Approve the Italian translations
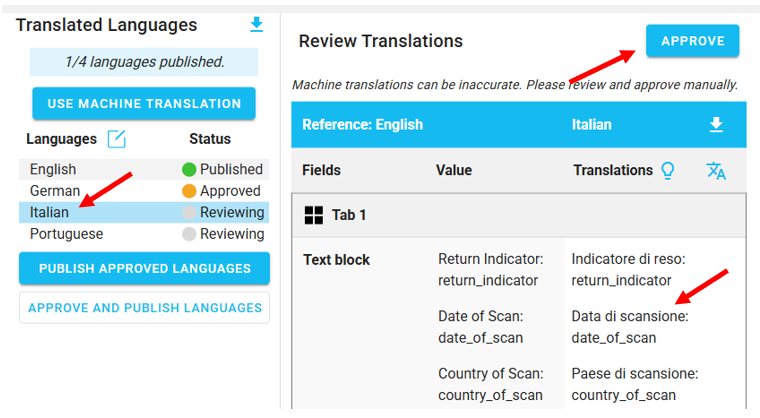The height and width of the screenshot is (418, 760). tap(692, 41)
